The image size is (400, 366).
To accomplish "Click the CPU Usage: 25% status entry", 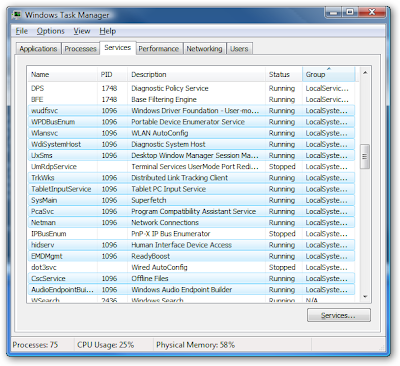I will 105,345.
